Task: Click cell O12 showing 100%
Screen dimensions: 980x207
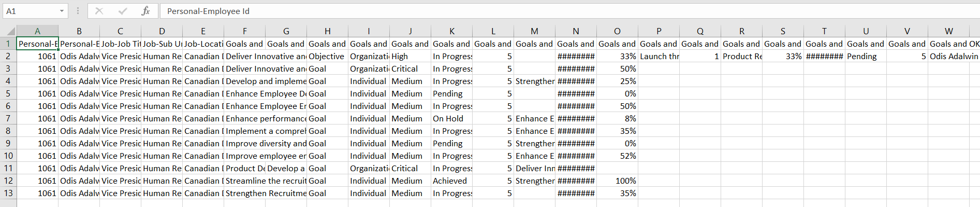Action: pyautogui.click(x=617, y=181)
